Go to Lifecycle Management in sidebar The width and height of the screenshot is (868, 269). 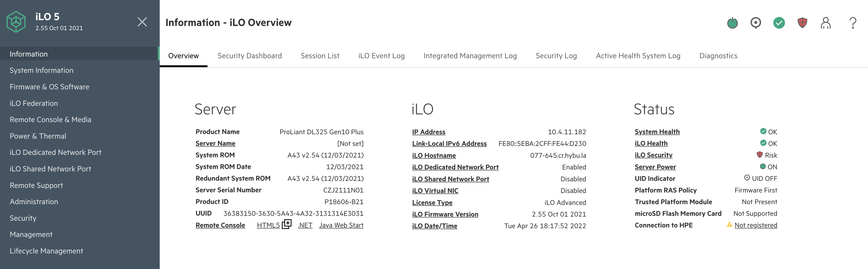pyautogui.click(x=46, y=251)
